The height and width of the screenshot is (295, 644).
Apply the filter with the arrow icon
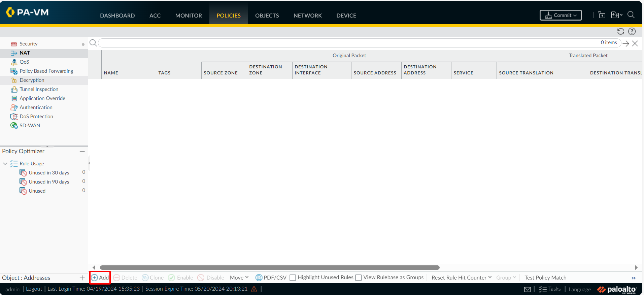pos(626,43)
